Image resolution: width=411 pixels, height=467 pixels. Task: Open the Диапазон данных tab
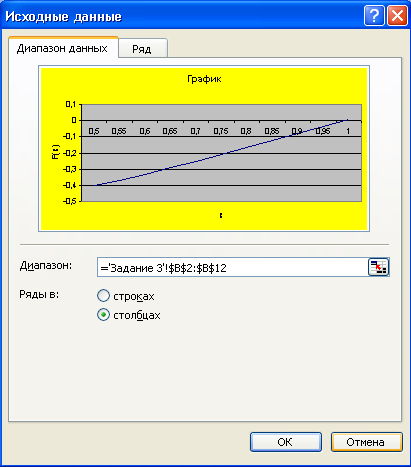[x=63, y=48]
